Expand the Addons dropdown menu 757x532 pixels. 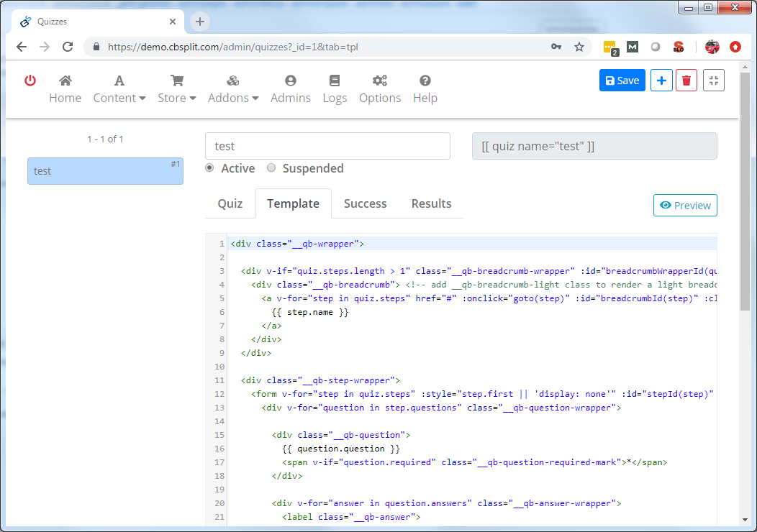tap(233, 89)
